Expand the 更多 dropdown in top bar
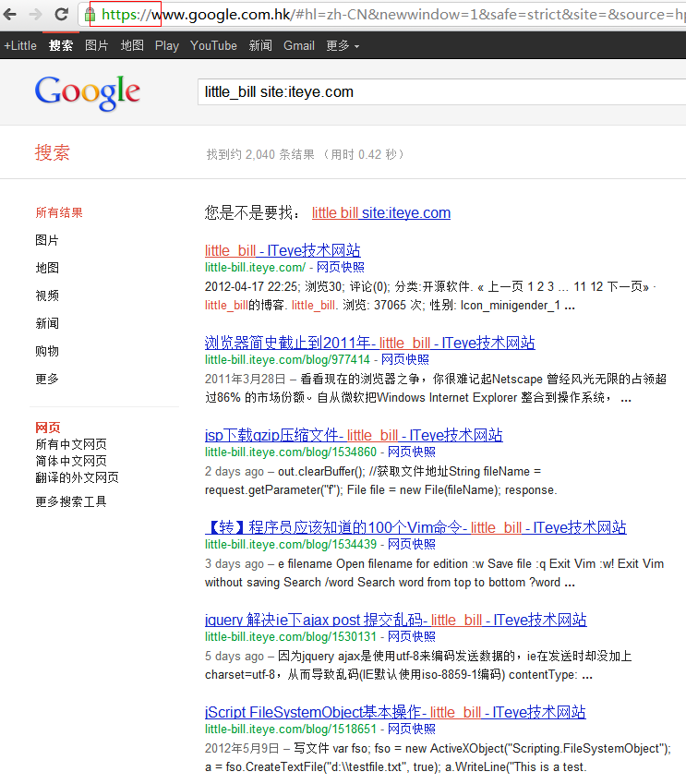 coord(343,45)
